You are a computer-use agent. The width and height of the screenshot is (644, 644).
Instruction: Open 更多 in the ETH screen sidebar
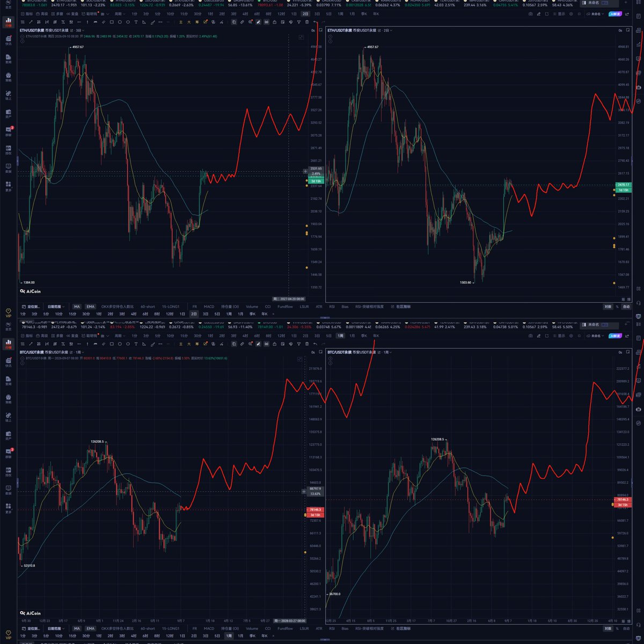click(x=9, y=186)
